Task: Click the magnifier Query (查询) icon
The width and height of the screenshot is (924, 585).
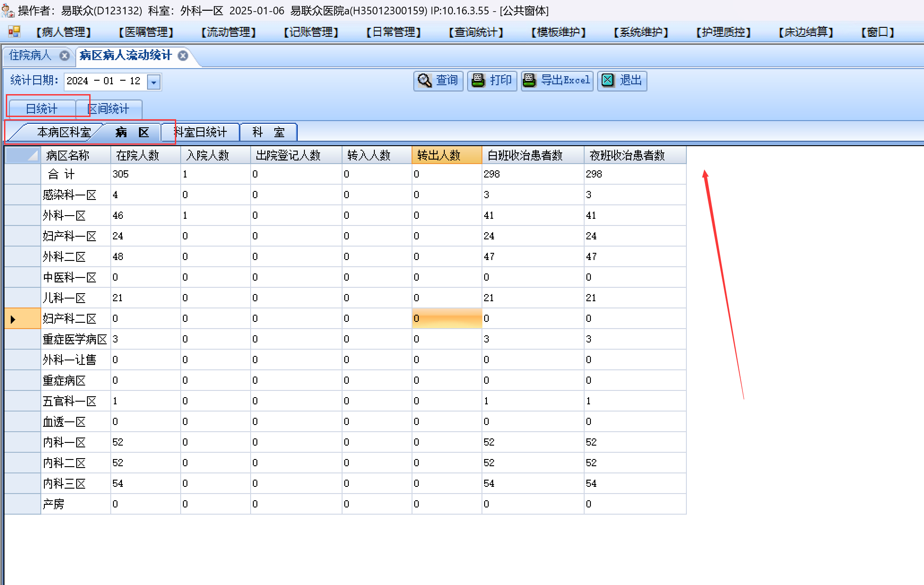Action: (424, 81)
